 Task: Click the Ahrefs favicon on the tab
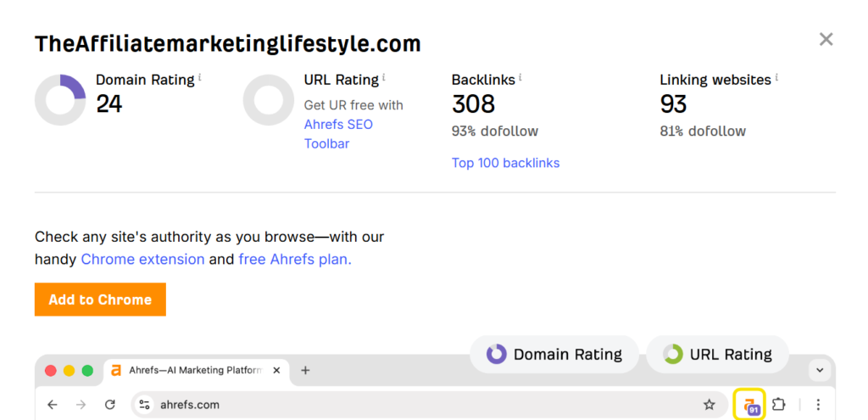116,370
